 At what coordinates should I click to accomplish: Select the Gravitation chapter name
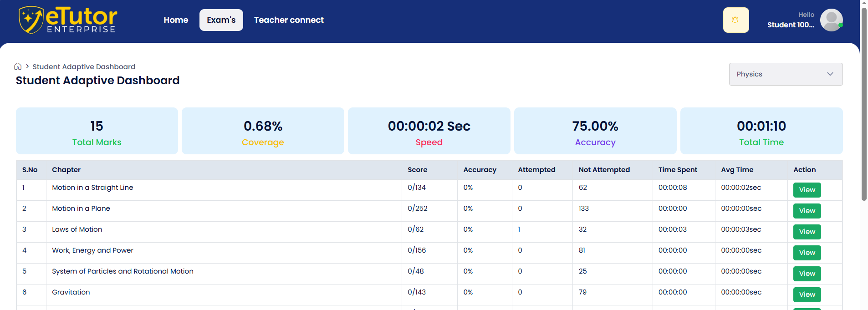(71, 292)
